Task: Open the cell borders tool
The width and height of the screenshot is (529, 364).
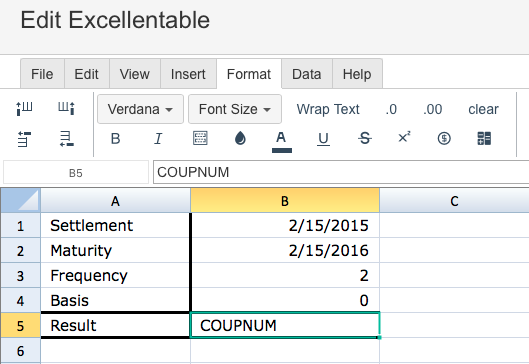Action: pos(200,138)
